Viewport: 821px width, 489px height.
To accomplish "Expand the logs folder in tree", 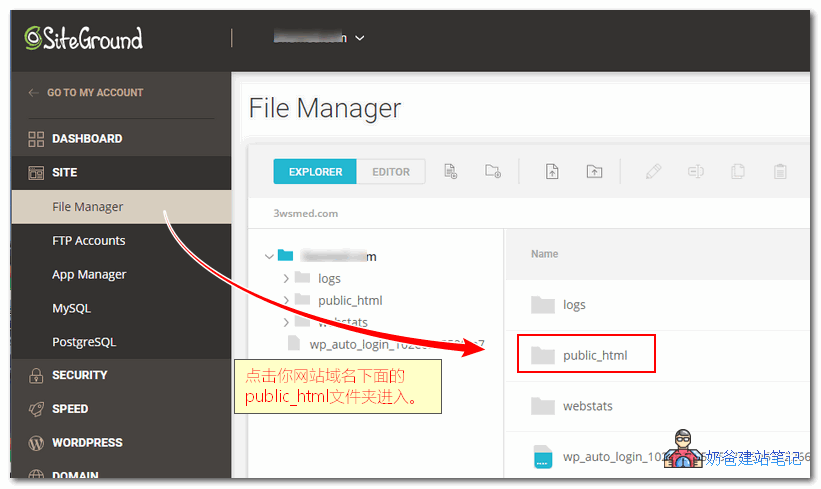I will tap(287, 278).
